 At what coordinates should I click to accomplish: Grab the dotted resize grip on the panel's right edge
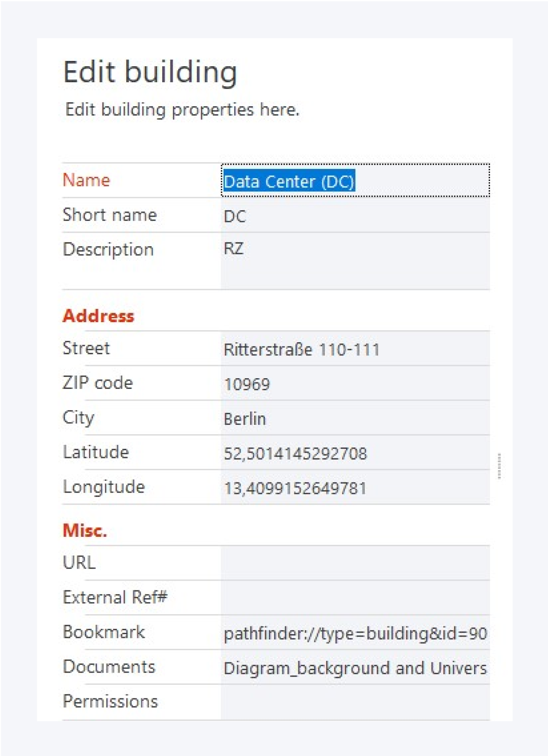[499, 466]
